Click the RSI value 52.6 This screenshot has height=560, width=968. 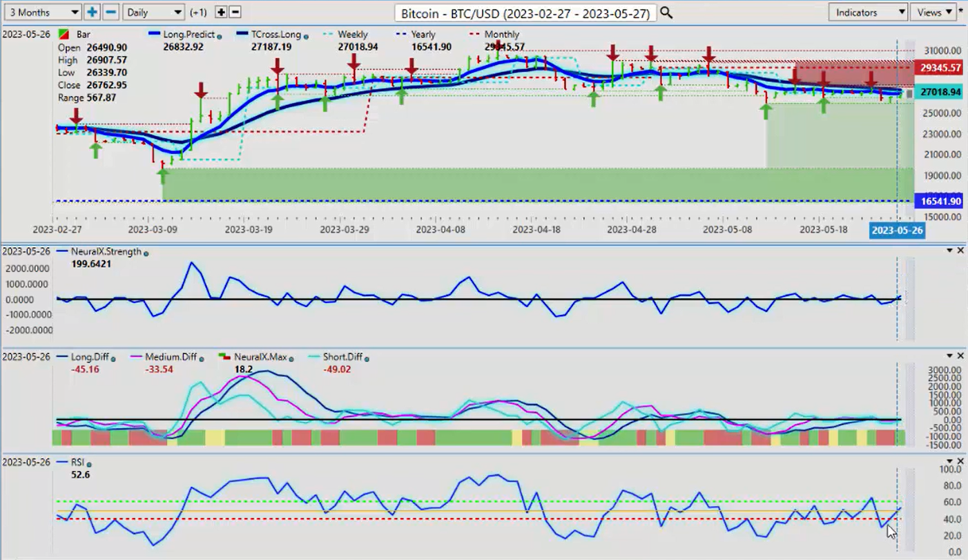click(x=81, y=474)
